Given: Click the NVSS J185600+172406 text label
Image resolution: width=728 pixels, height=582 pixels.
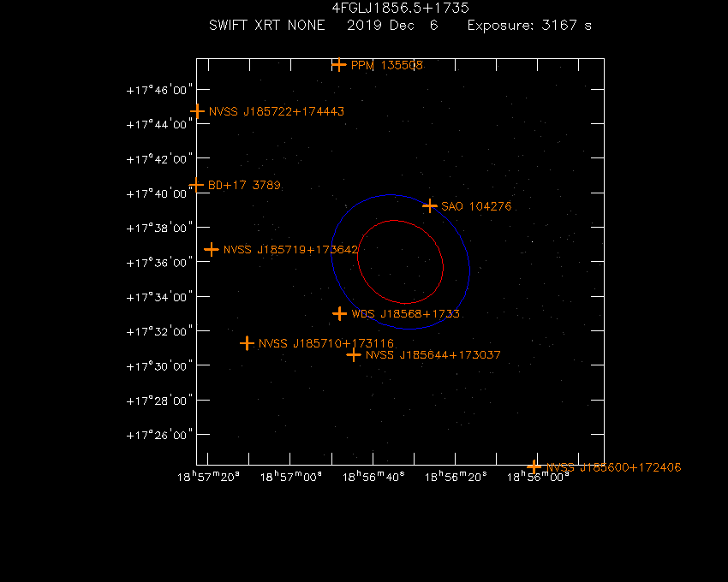Looking at the screenshot, I should [x=614, y=467].
